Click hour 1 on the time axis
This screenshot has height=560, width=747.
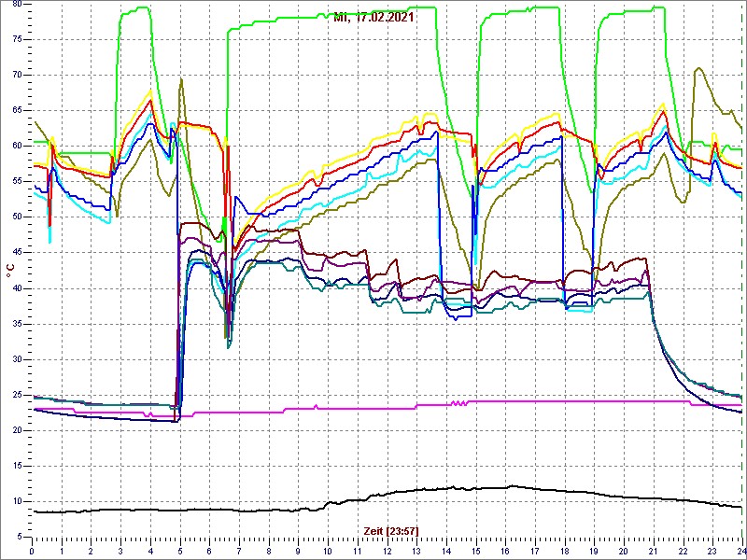point(62,551)
